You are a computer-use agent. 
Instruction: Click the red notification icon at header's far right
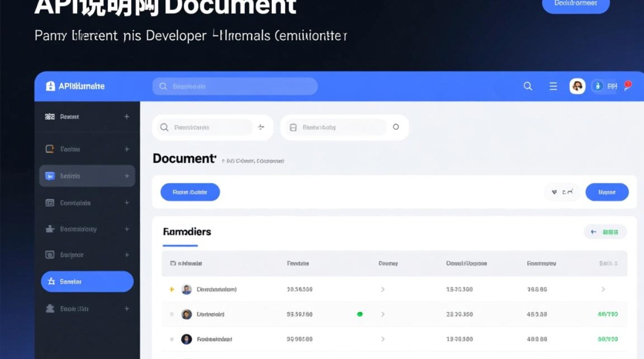(628, 86)
